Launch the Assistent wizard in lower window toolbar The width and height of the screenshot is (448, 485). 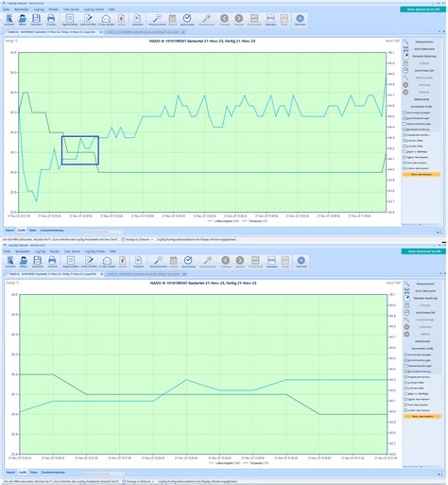[x=10, y=262]
